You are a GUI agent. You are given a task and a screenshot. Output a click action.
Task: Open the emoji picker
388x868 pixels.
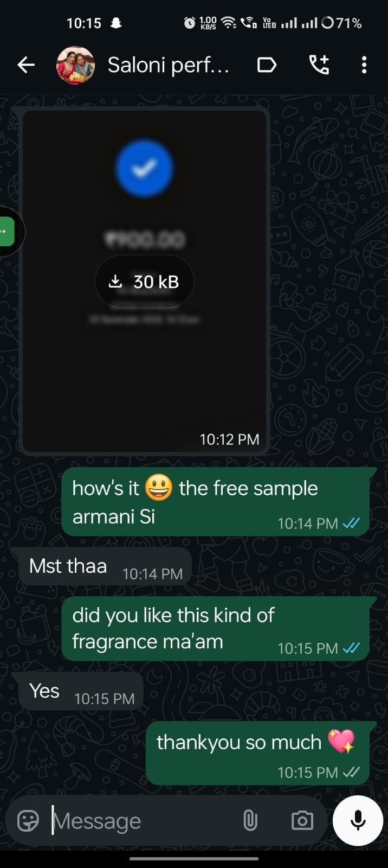[x=28, y=821]
